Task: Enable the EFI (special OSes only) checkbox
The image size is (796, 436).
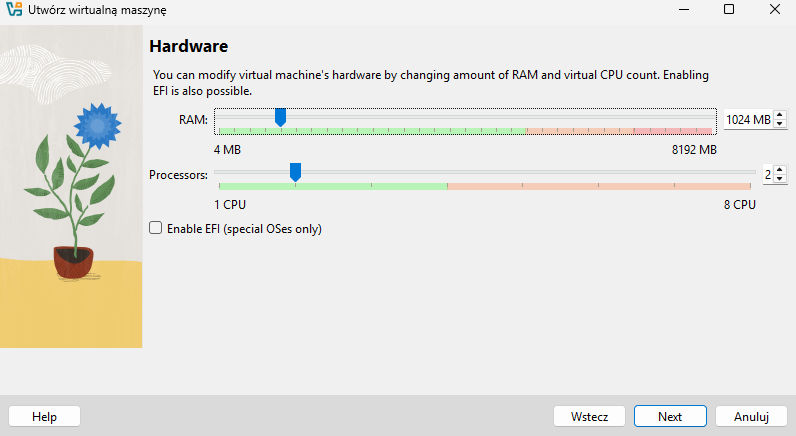Action: point(155,228)
